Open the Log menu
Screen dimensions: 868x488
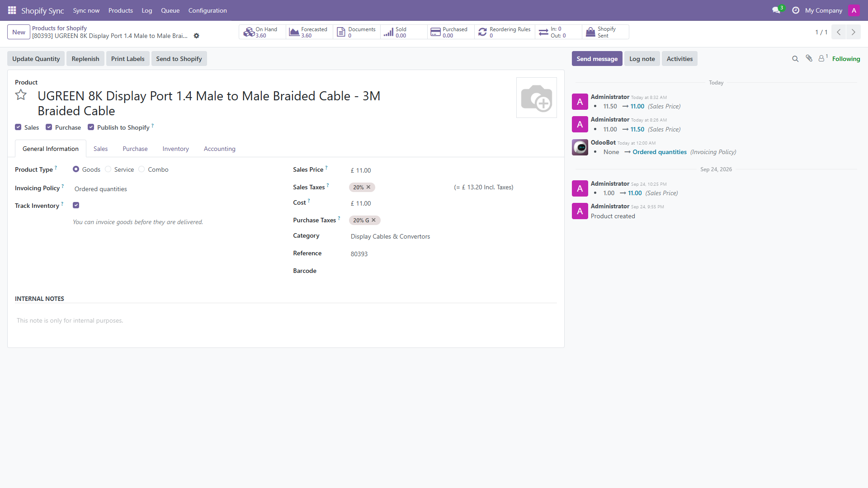[147, 10]
